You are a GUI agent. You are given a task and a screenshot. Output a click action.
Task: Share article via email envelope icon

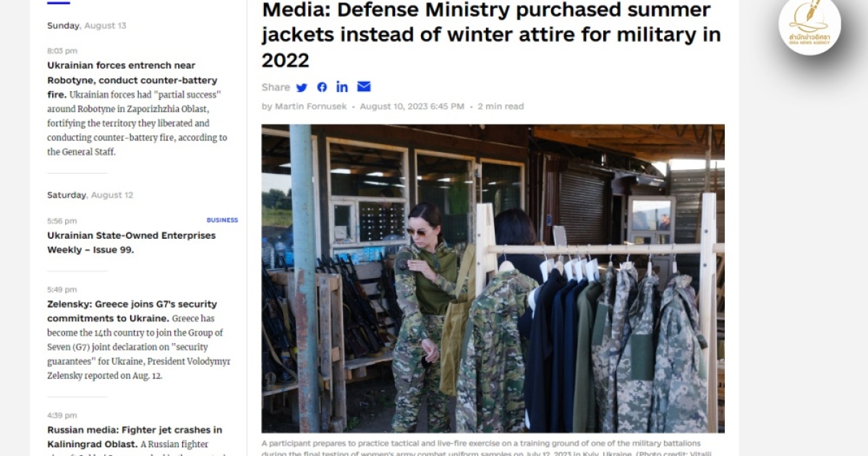364,87
